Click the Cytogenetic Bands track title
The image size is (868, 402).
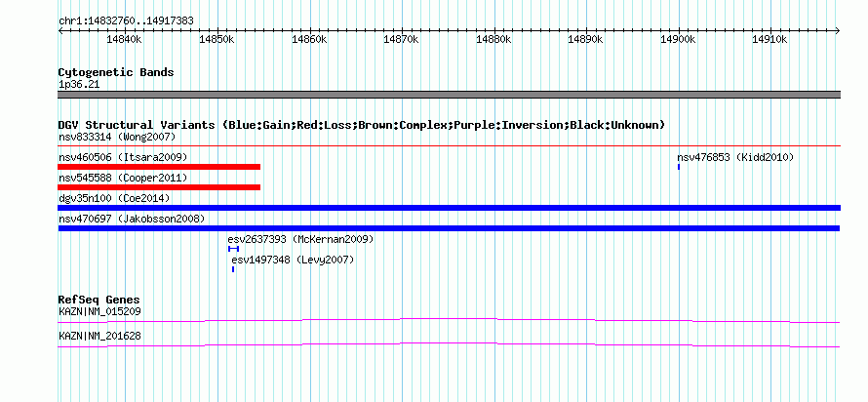(x=116, y=72)
